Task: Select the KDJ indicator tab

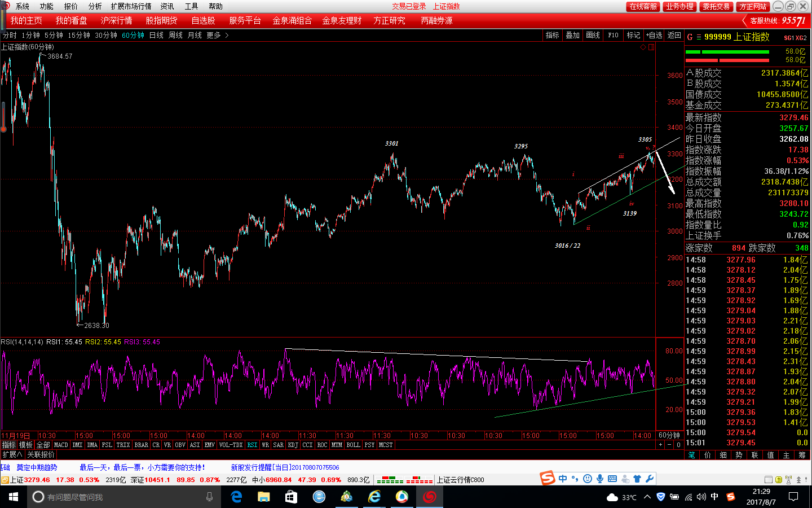Action: pos(293,445)
